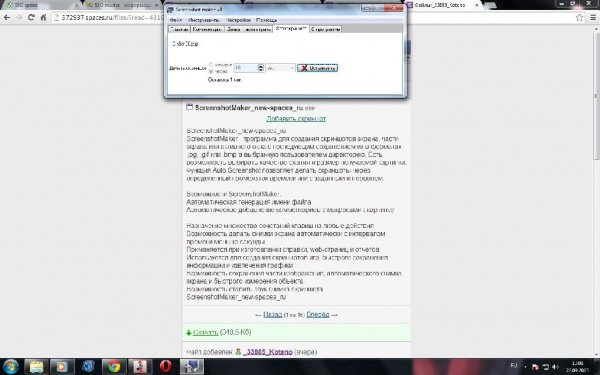
Task: Select the upper radio button in Screenshot Maker
Action: 211,64
